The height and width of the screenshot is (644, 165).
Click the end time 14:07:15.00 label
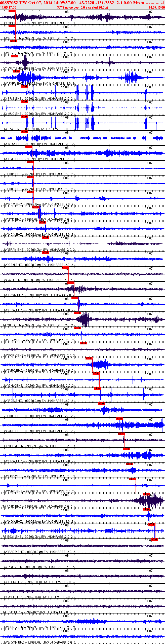tap(157, 8)
